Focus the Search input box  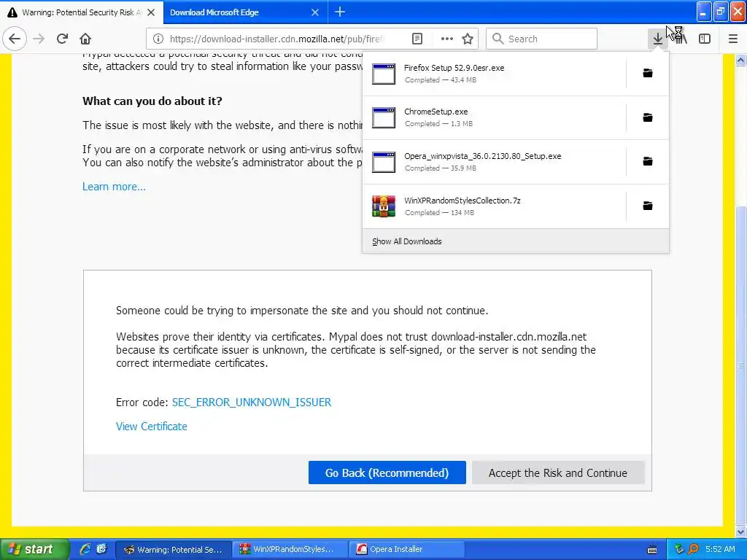pyautogui.click(x=542, y=39)
